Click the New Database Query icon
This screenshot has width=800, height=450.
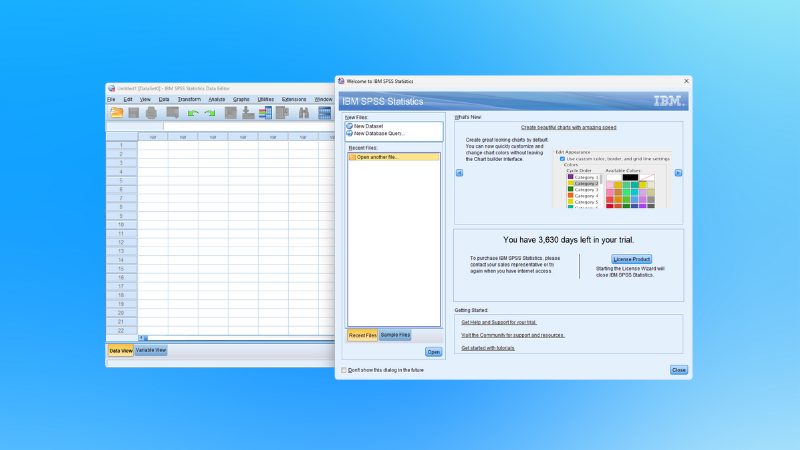coord(349,133)
